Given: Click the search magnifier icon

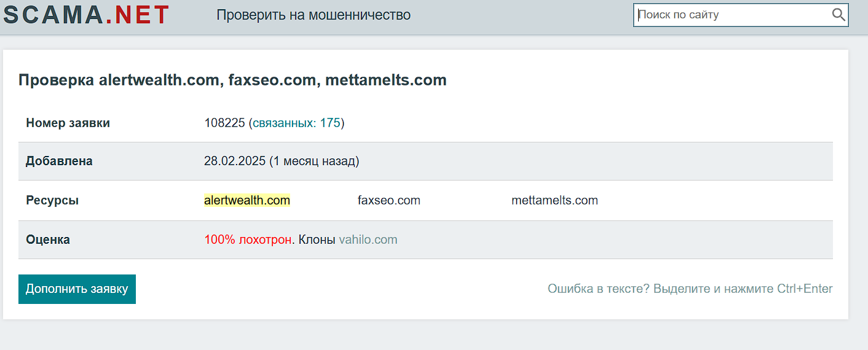Looking at the screenshot, I should (x=838, y=15).
